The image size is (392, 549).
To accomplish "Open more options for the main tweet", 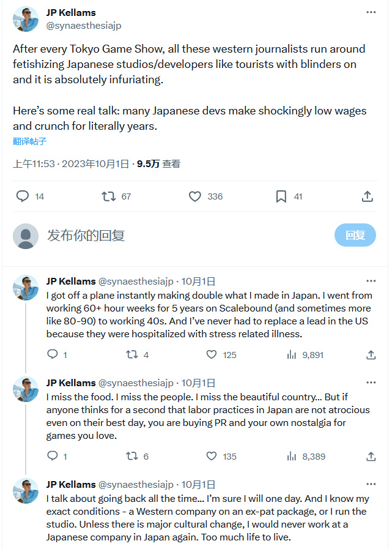I will tap(371, 12).
